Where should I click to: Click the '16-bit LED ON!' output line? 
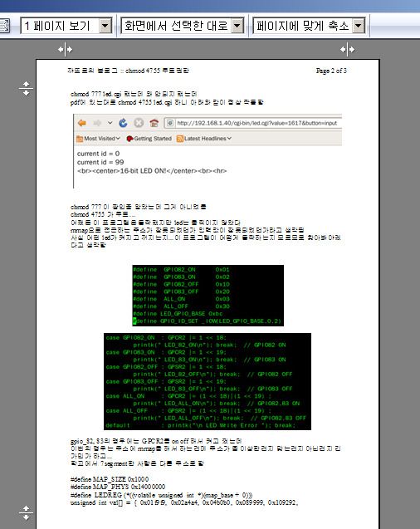click(152, 171)
